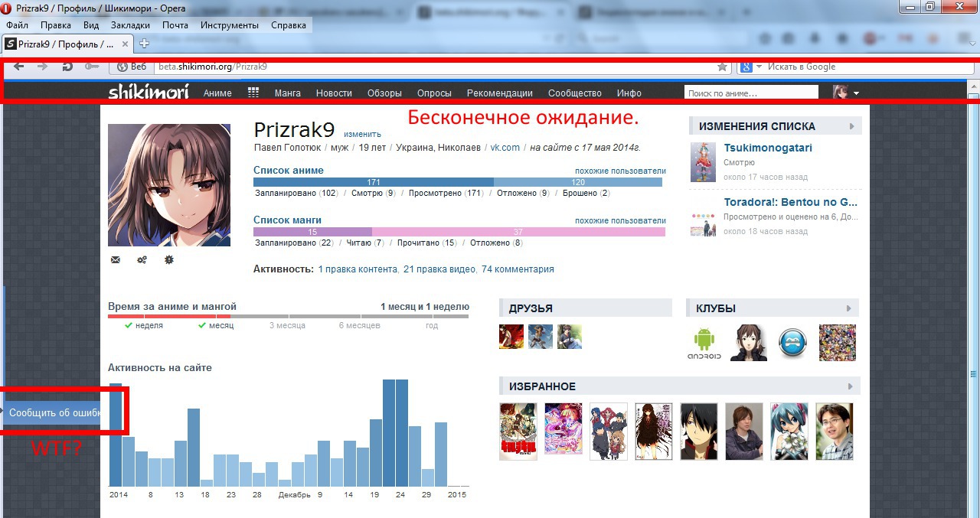Open the grid icon next to Аниме

point(253,93)
